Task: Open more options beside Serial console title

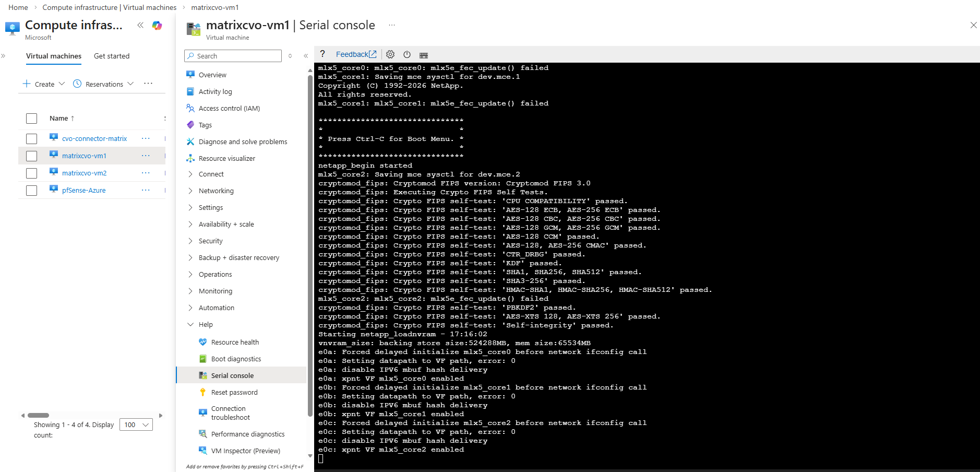Action: 392,25
